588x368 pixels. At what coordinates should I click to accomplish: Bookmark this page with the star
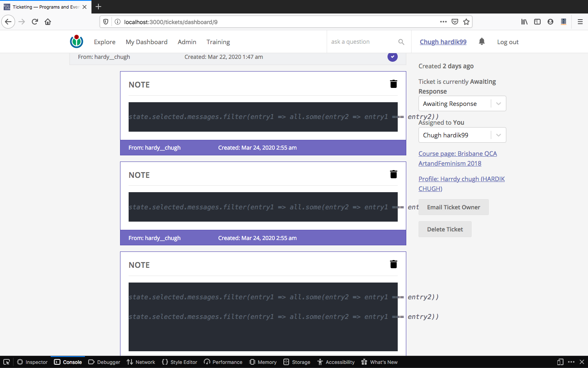(x=466, y=22)
